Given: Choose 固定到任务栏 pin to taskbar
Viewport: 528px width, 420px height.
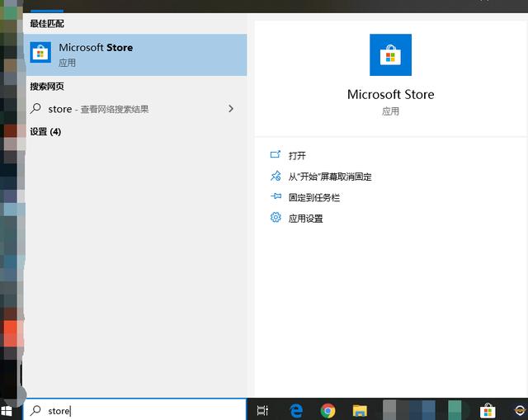Looking at the screenshot, I should pos(314,198).
